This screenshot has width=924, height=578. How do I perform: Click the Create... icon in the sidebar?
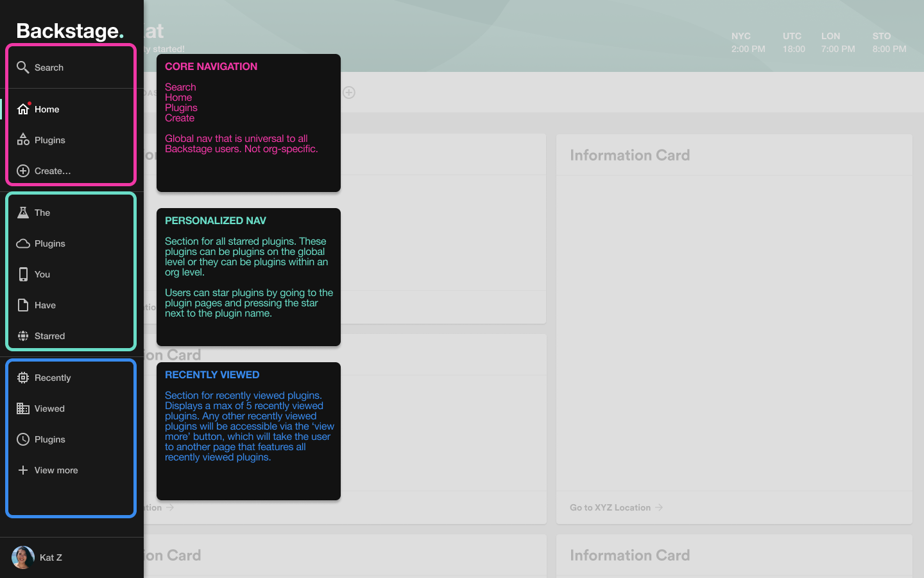coord(22,170)
